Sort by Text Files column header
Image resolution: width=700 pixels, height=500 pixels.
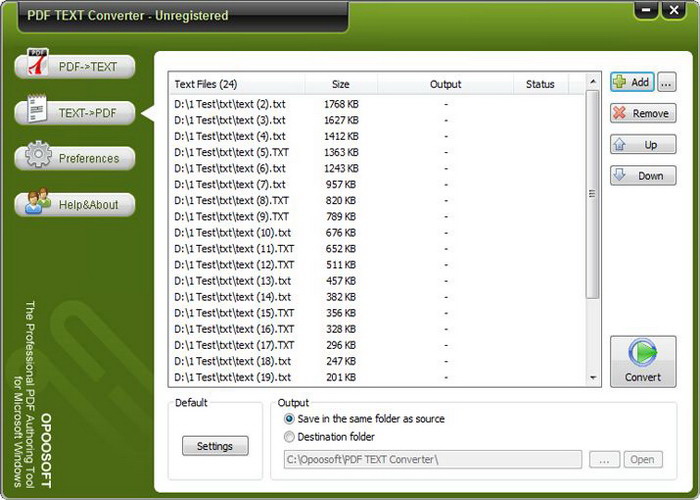point(237,84)
